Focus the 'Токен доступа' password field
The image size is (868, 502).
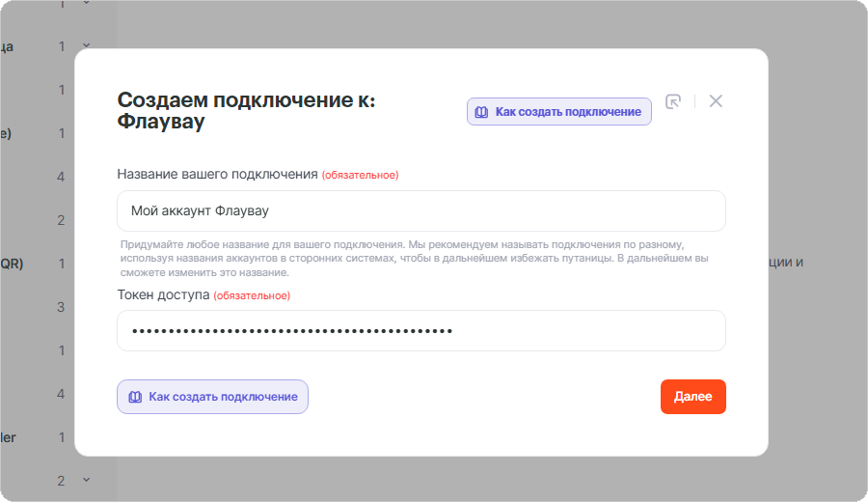(421, 331)
